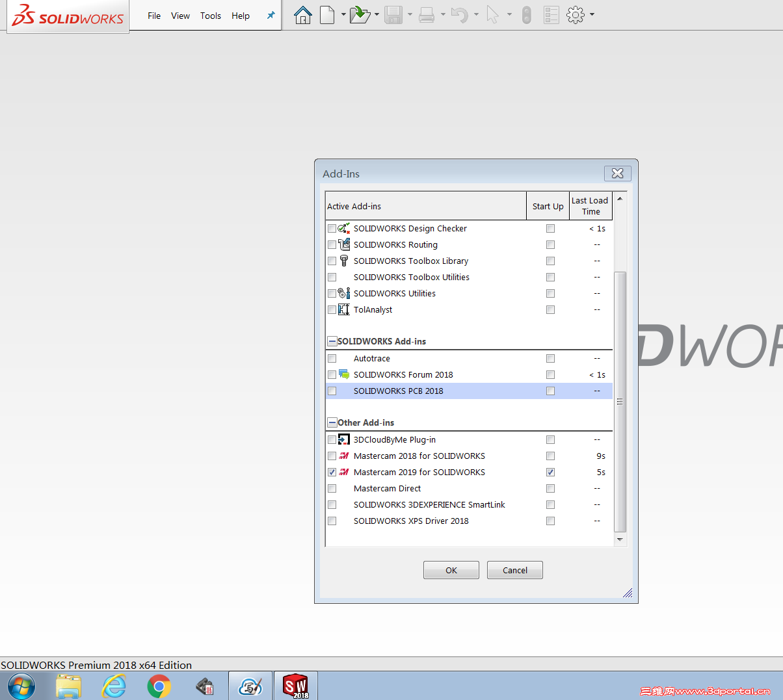Click the Save diskette icon
The height and width of the screenshot is (700, 783).
[x=393, y=14]
